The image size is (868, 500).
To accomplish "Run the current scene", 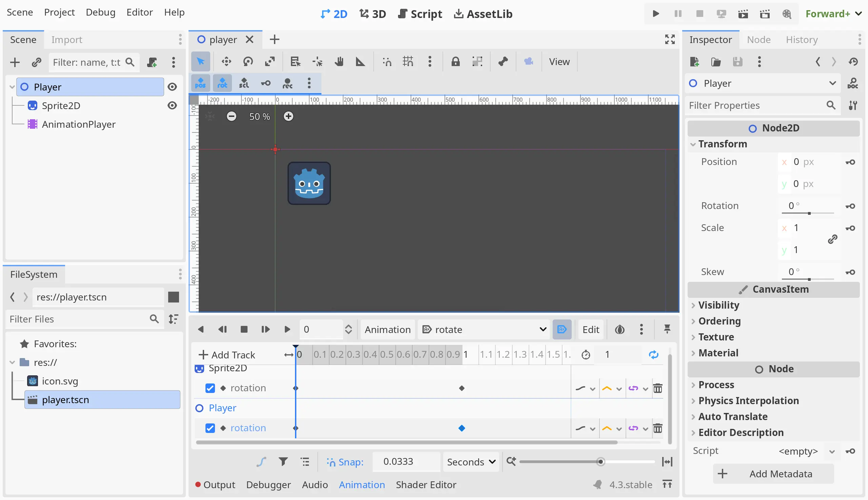I will (743, 14).
